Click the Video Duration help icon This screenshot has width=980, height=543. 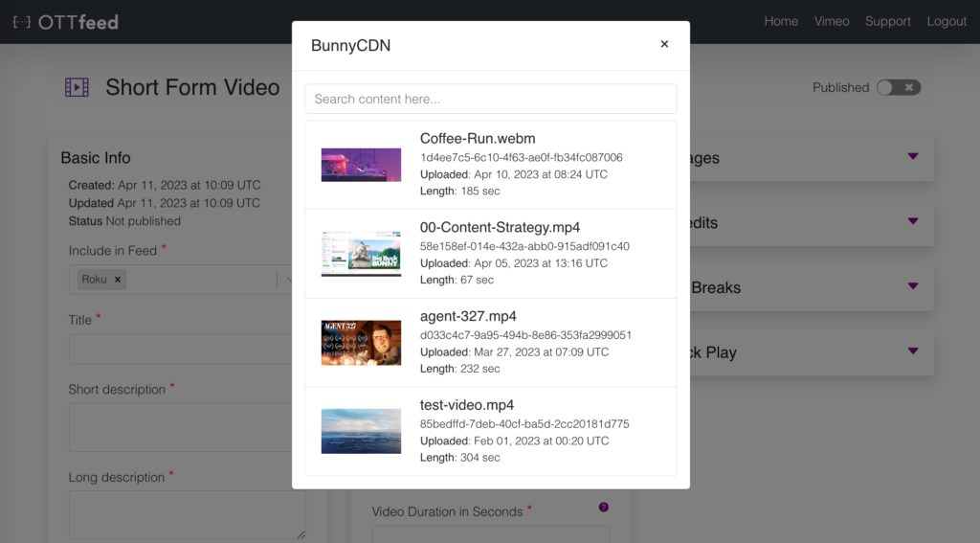(x=604, y=508)
